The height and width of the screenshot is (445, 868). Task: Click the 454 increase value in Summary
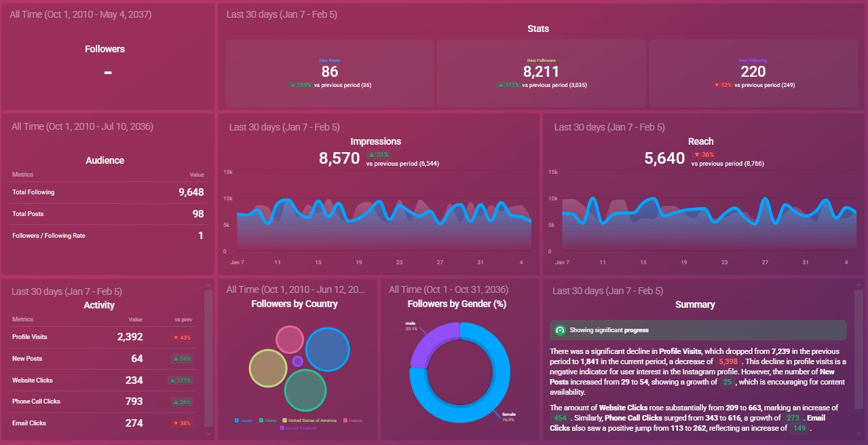tap(561, 418)
